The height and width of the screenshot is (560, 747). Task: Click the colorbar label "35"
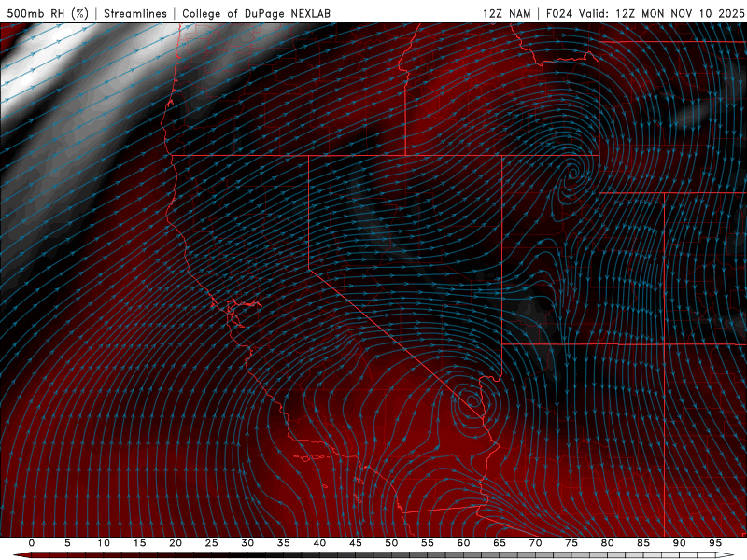pos(284,543)
